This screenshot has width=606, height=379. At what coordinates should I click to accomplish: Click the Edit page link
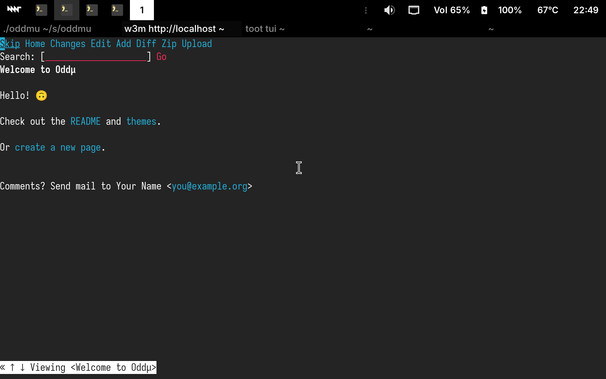pyautogui.click(x=101, y=44)
